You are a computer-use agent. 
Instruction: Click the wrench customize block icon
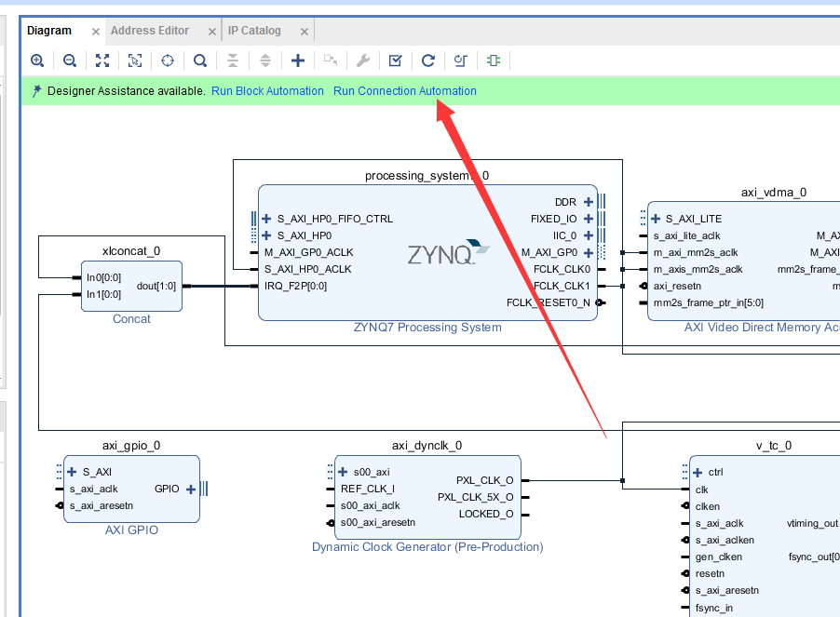pos(363,60)
